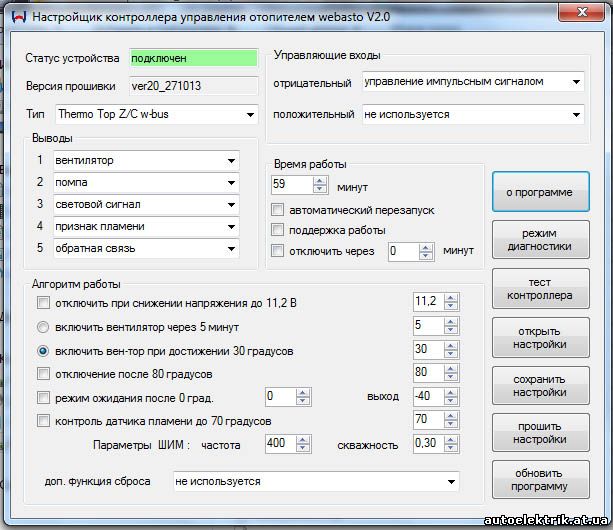Click 'прошить настройки' button

[541, 433]
